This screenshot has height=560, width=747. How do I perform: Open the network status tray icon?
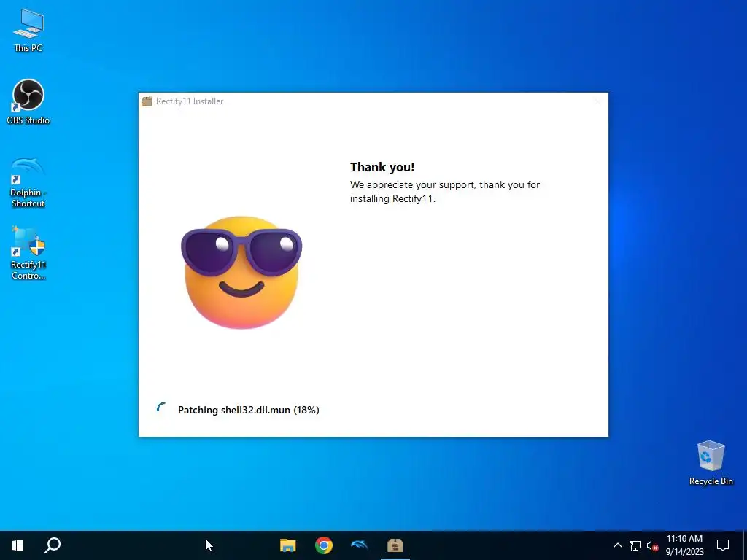point(635,545)
